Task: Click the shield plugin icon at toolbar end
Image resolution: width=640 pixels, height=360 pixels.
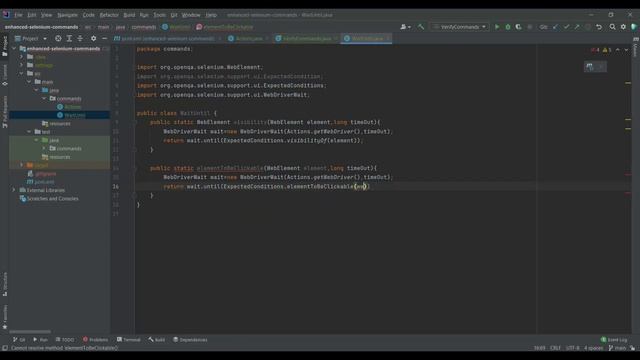Action: [x=634, y=27]
